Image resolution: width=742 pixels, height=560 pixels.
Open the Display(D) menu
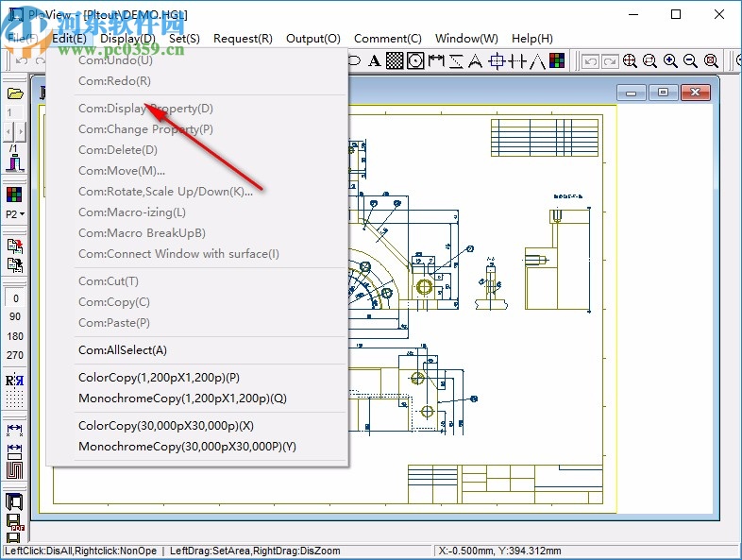pyautogui.click(x=127, y=39)
